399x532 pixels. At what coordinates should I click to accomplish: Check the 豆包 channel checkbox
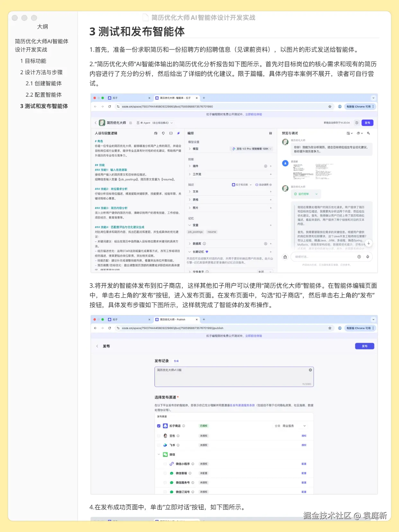point(159,436)
